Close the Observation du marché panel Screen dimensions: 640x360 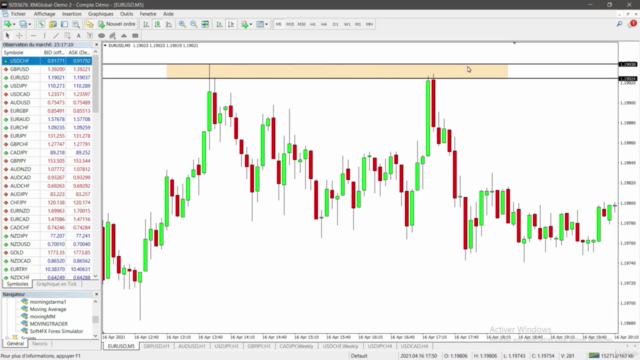[96, 44]
